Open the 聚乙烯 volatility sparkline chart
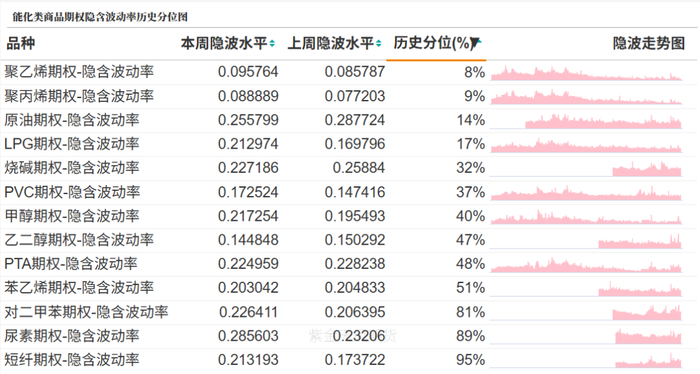Screen dimensions: 700x374 586,73
